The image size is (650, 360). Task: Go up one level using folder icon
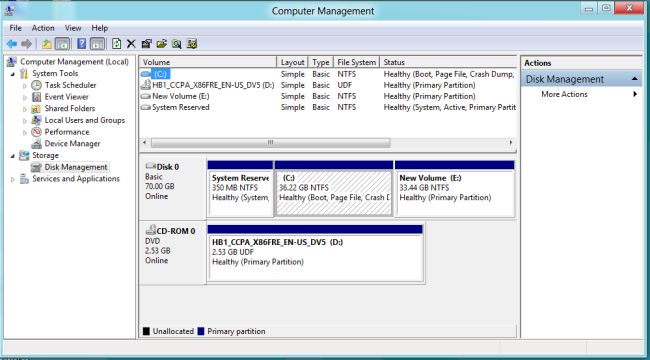[x=47, y=44]
